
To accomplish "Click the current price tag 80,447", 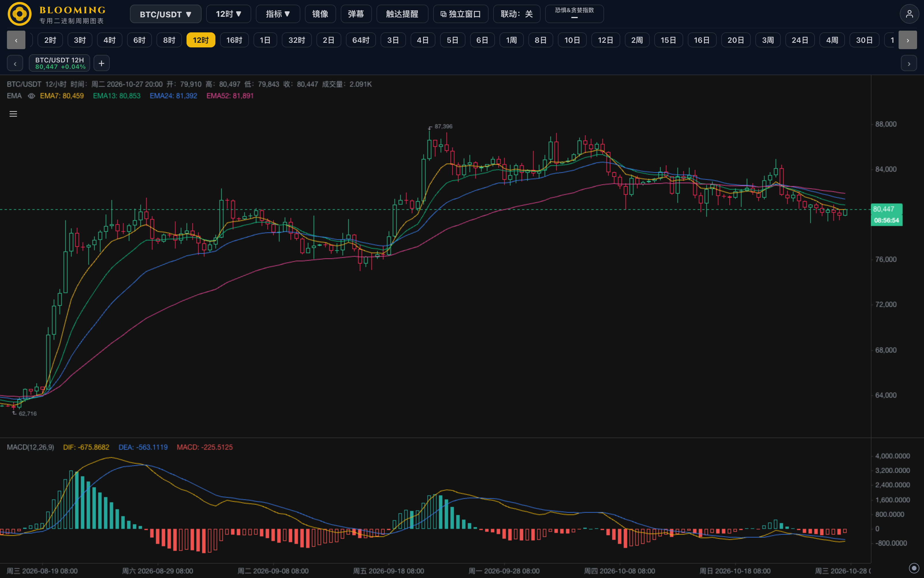I will 886,209.
